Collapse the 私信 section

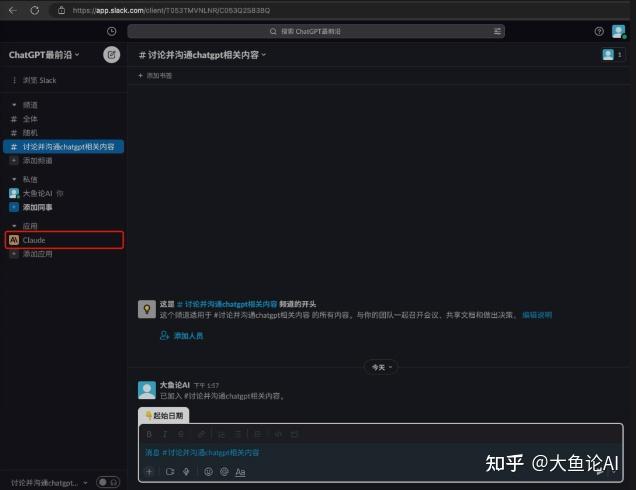pyautogui.click(x=14, y=179)
